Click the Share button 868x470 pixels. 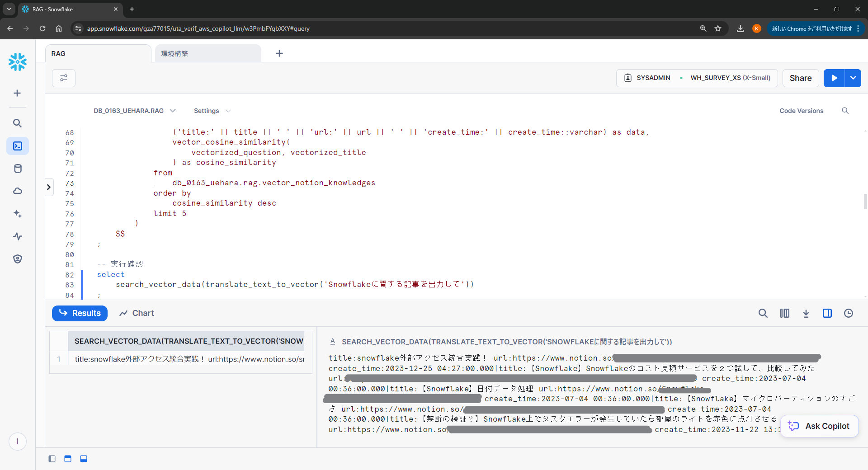coord(800,78)
